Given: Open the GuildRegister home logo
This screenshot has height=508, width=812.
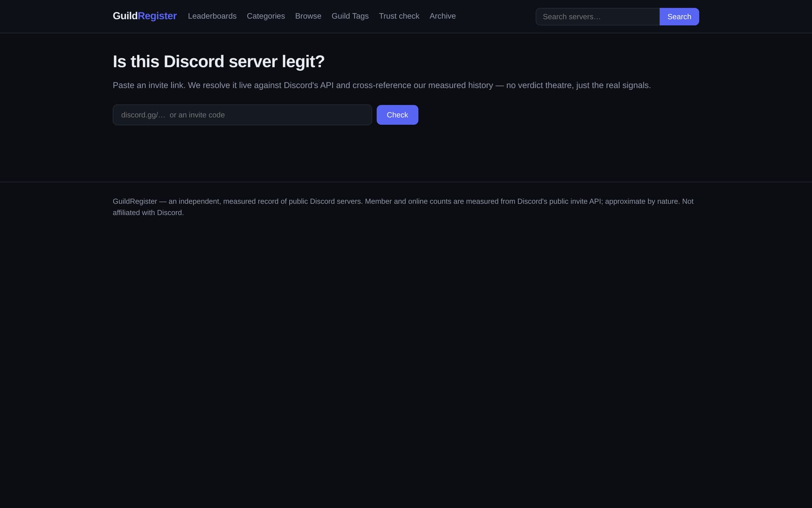Looking at the screenshot, I should (x=145, y=16).
